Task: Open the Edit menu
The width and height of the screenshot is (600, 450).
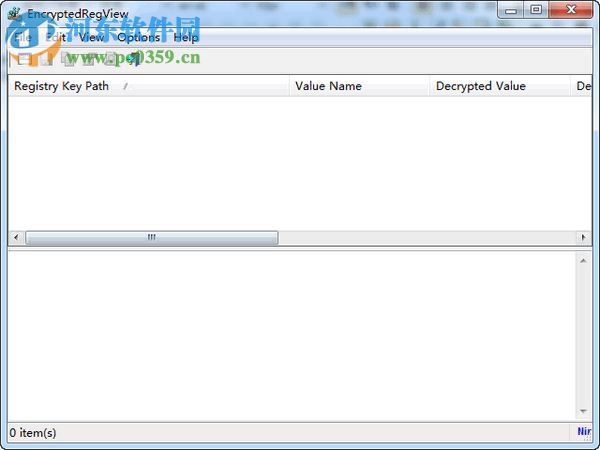Action: coord(56,38)
